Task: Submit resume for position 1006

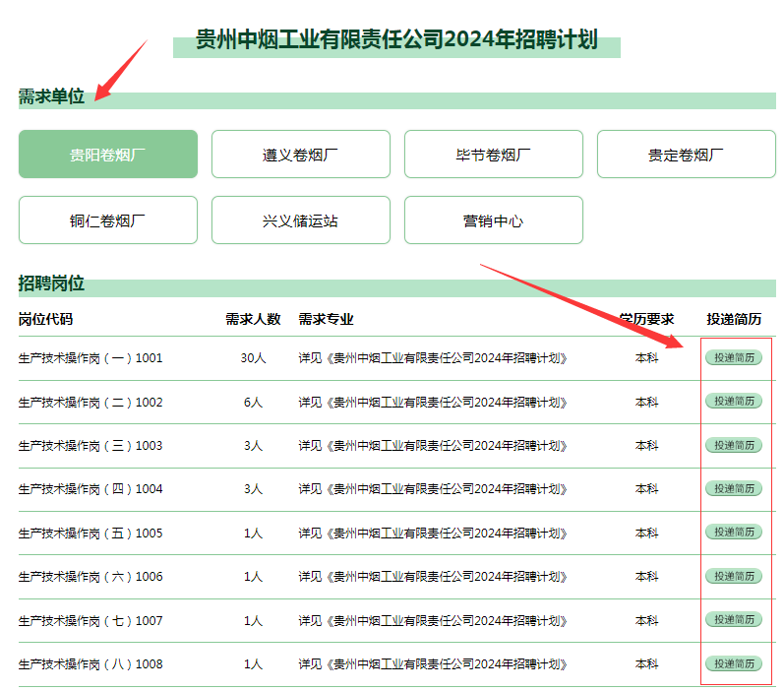Action: 734,576
